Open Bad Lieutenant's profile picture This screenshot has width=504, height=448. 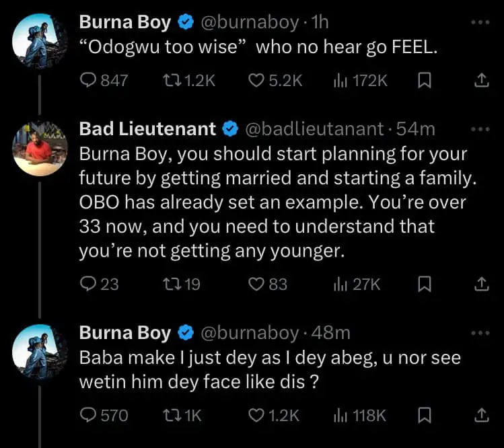(x=40, y=149)
